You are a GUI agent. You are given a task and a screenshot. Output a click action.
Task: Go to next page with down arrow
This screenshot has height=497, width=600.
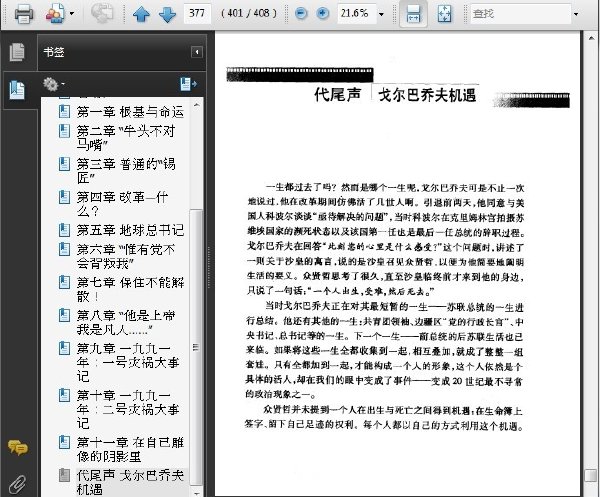167,14
